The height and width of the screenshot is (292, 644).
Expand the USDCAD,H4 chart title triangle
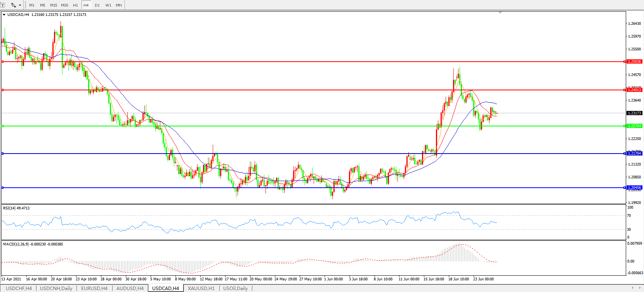tap(4, 15)
